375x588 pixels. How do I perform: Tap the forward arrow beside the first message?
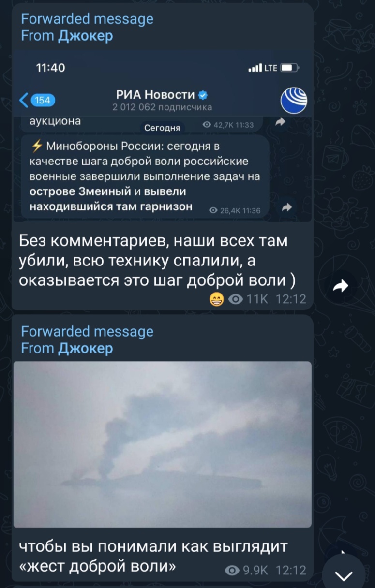[x=341, y=287]
